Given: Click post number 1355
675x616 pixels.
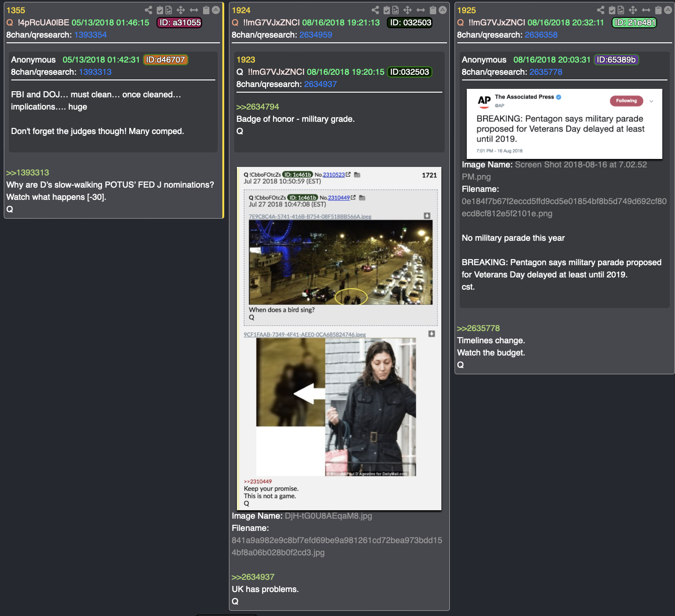Looking at the screenshot, I should (x=16, y=10).
